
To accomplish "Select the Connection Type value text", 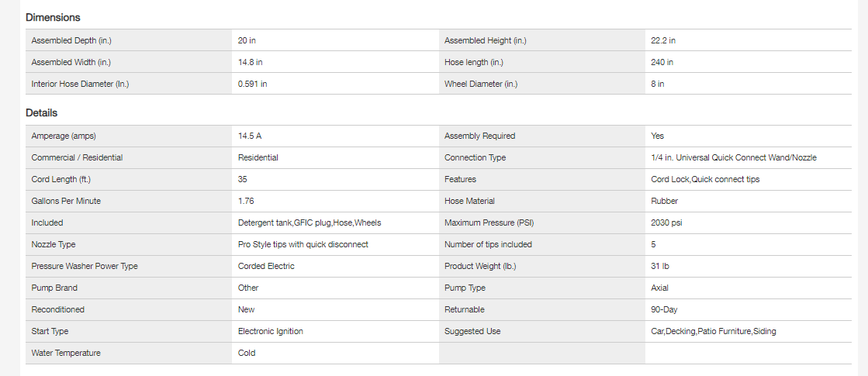I will (734, 157).
